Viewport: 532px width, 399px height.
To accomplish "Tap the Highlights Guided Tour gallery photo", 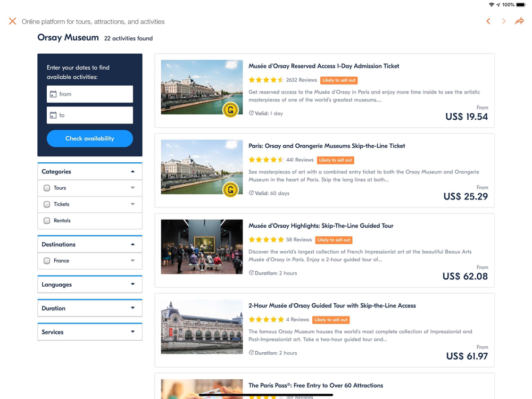I will click(202, 247).
